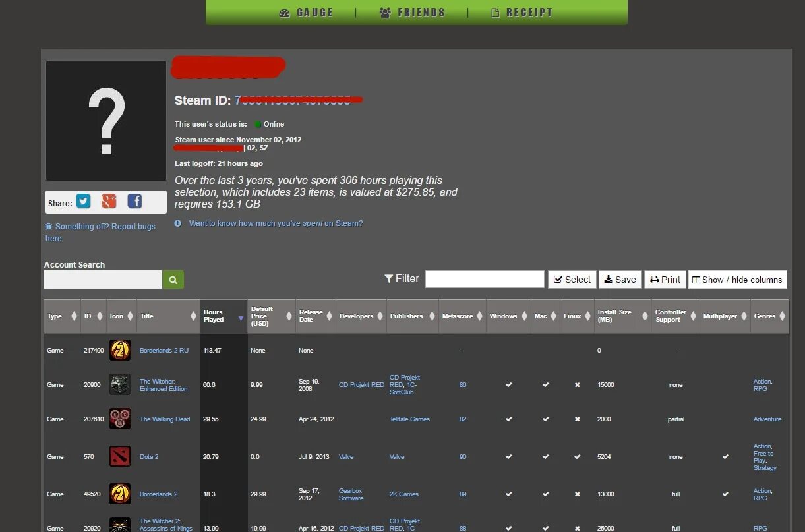Viewport: 805px width, 532px height.
Task: Open Telltale Games publisher link
Action: [410, 419]
